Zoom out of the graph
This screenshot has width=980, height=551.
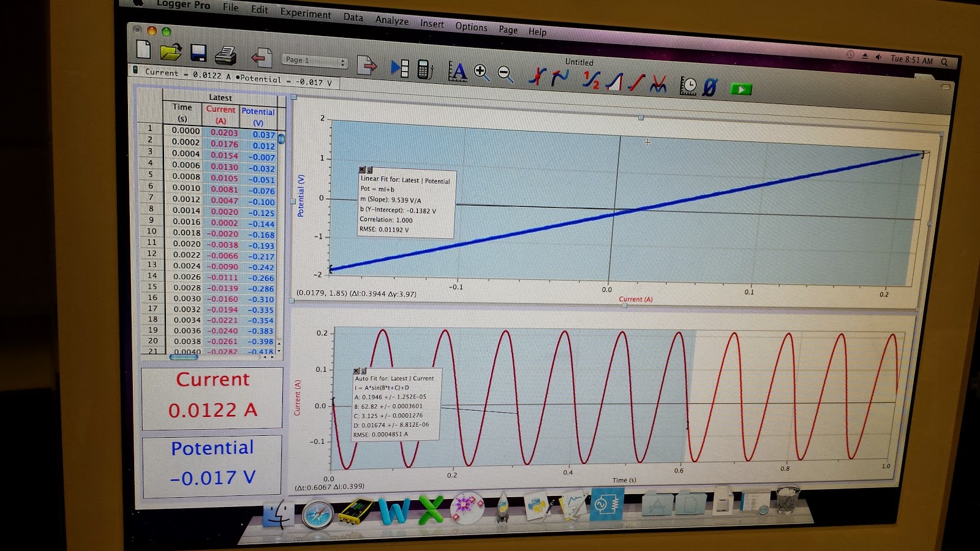[505, 74]
